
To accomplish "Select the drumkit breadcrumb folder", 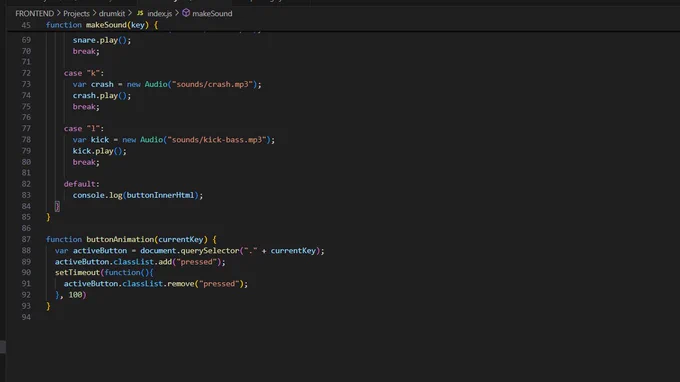I will (111, 13).
